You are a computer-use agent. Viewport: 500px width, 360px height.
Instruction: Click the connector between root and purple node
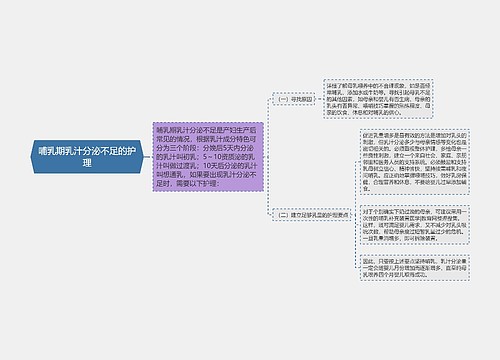[149, 157]
